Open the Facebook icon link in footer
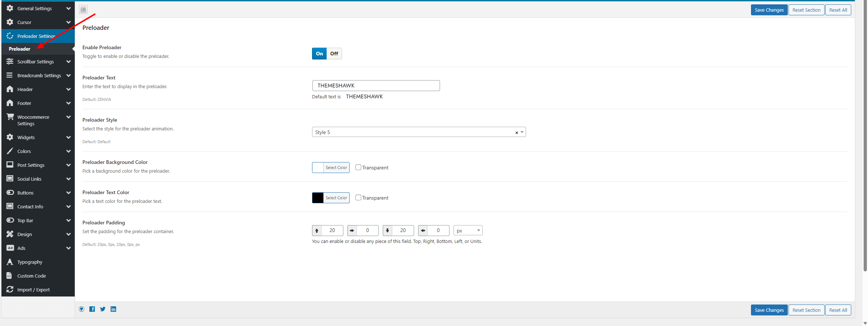Image resolution: width=868 pixels, height=326 pixels. tap(92, 309)
